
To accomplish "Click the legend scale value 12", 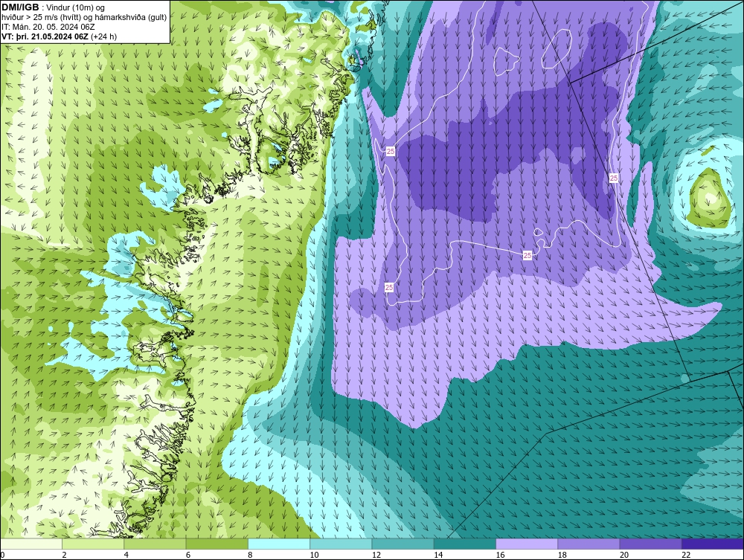I will 376,556.
